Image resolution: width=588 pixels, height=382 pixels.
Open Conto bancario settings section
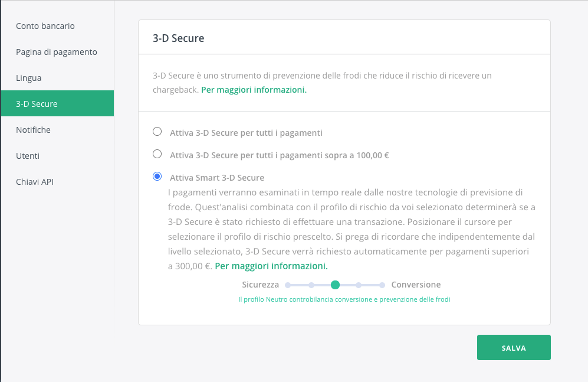(x=45, y=26)
